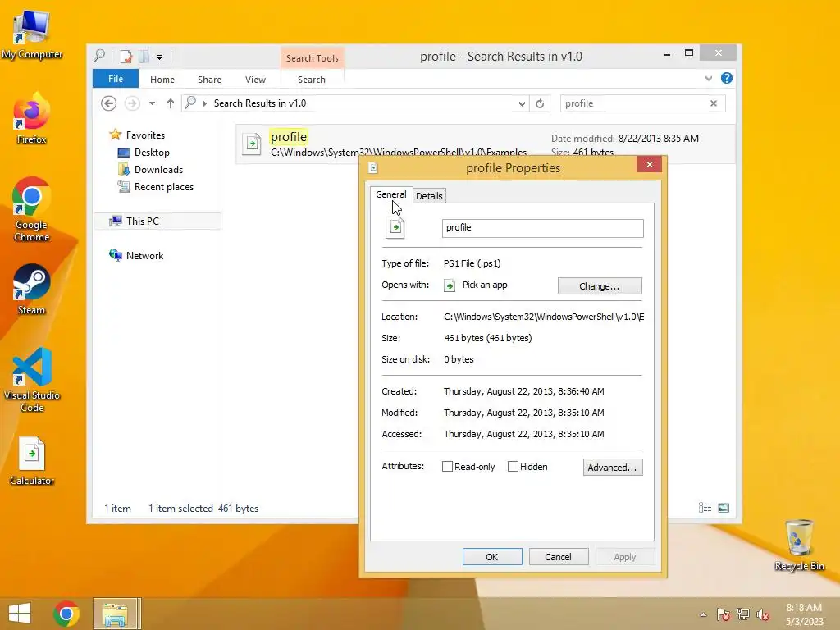Launch Firefox from desktop
The height and width of the screenshot is (630, 840).
pos(32,119)
